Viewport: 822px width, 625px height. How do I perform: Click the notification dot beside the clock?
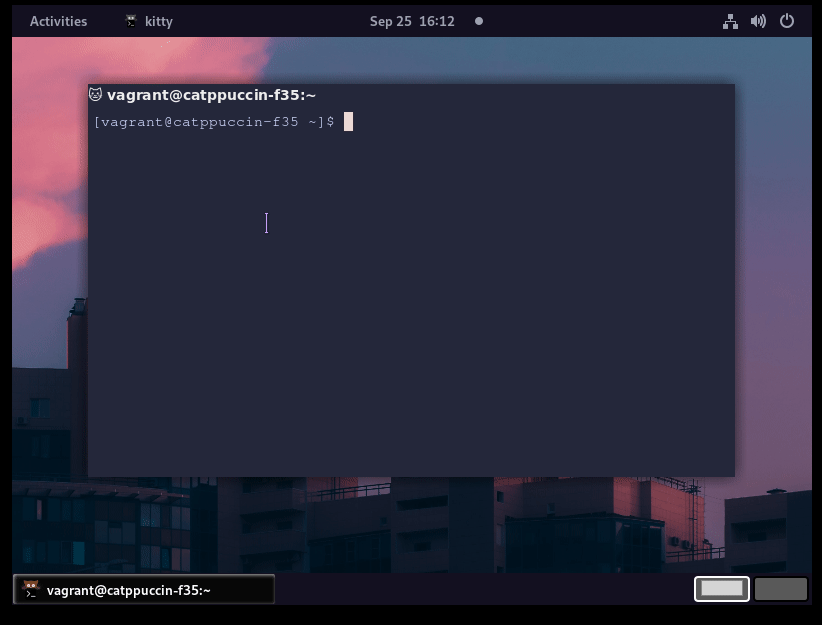click(479, 21)
